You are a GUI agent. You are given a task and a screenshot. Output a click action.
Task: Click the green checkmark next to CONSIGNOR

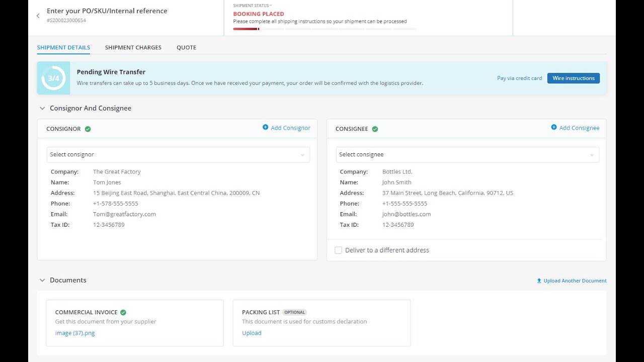tap(88, 129)
